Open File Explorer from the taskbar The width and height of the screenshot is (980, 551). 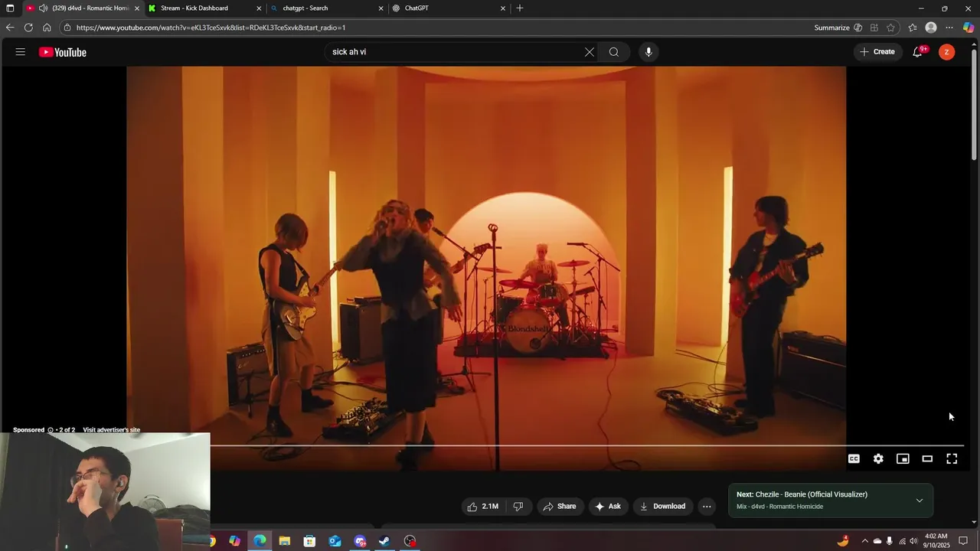click(285, 541)
